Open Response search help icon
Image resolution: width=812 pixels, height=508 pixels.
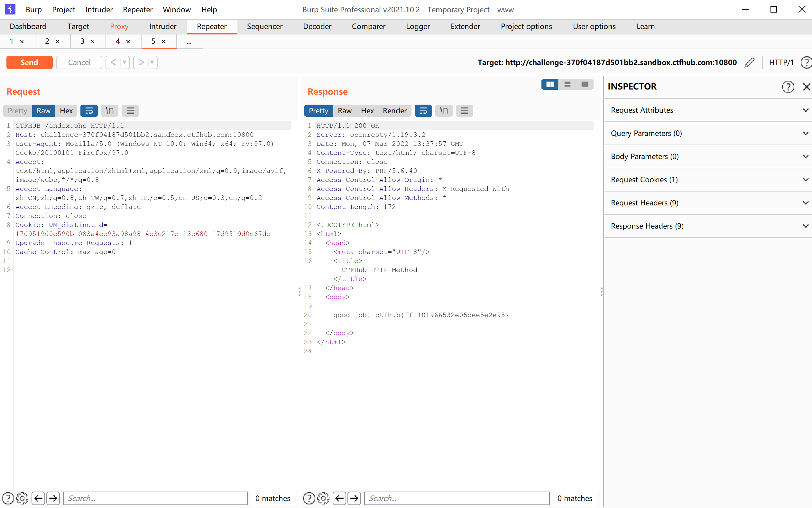click(309, 498)
